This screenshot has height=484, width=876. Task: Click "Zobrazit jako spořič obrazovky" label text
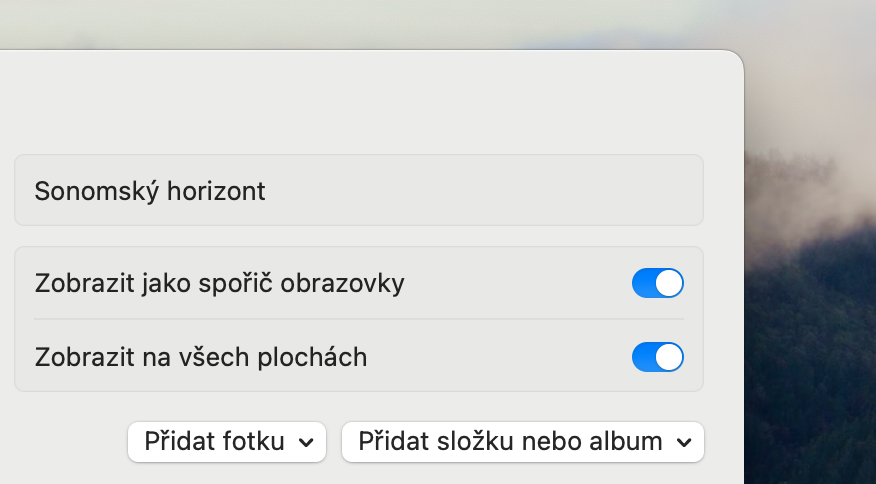[x=219, y=283]
